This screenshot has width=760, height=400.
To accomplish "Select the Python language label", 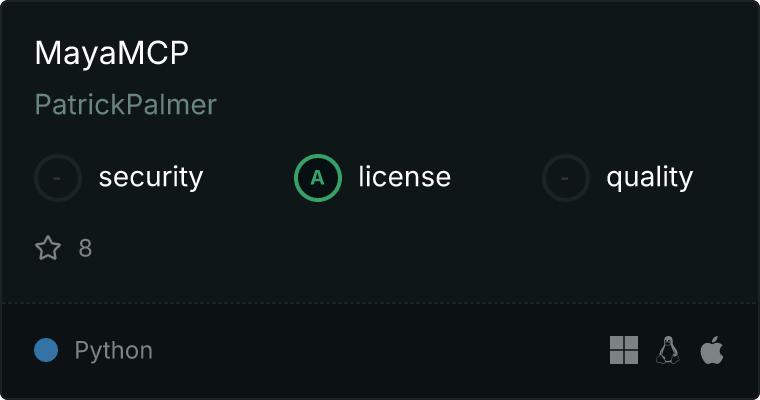I will tap(113, 351).
